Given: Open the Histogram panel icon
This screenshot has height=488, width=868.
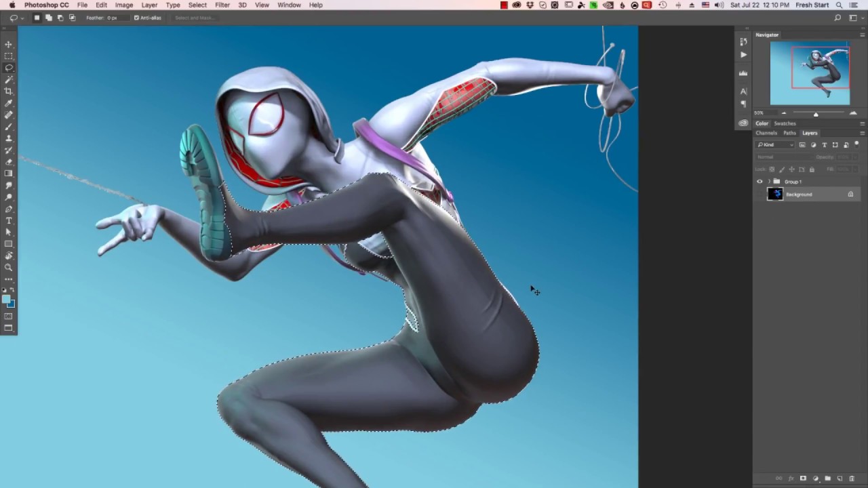Looking at the screenshot, I should click(743, 73).
